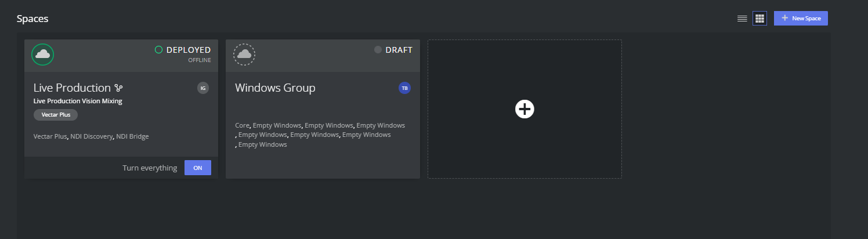Switch to grid view layout
Image resolution: width=868 pixels, height=239 pixels.
tap(759, 19)
